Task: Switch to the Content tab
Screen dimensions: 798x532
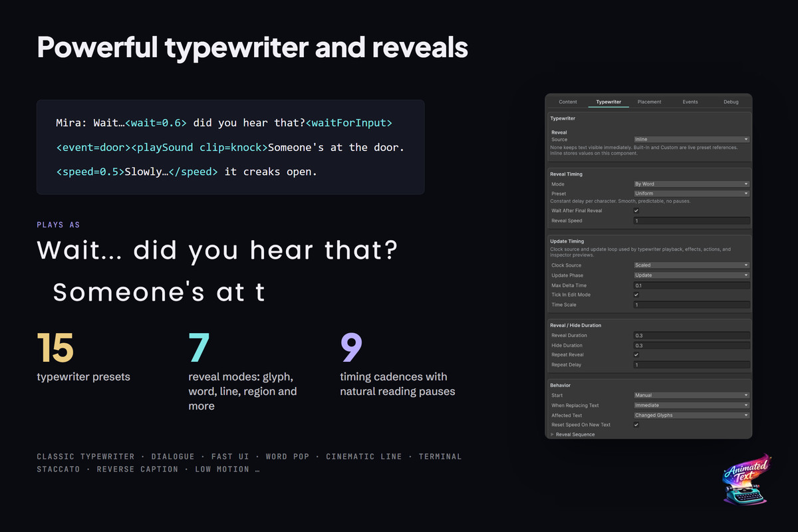Action: point(567,102)
